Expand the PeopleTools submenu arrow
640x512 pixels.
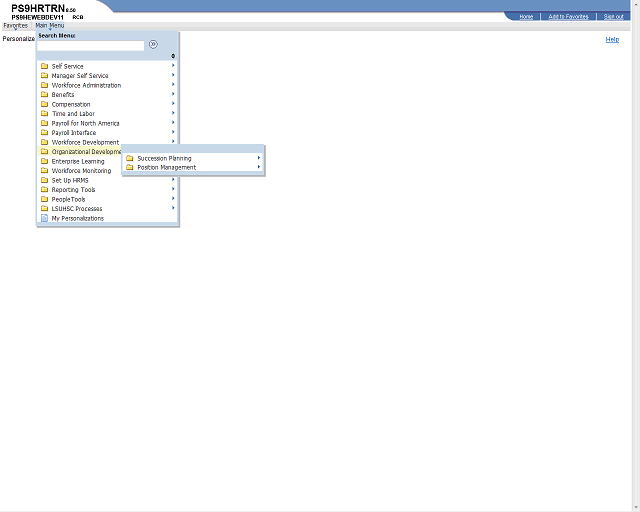173,198
